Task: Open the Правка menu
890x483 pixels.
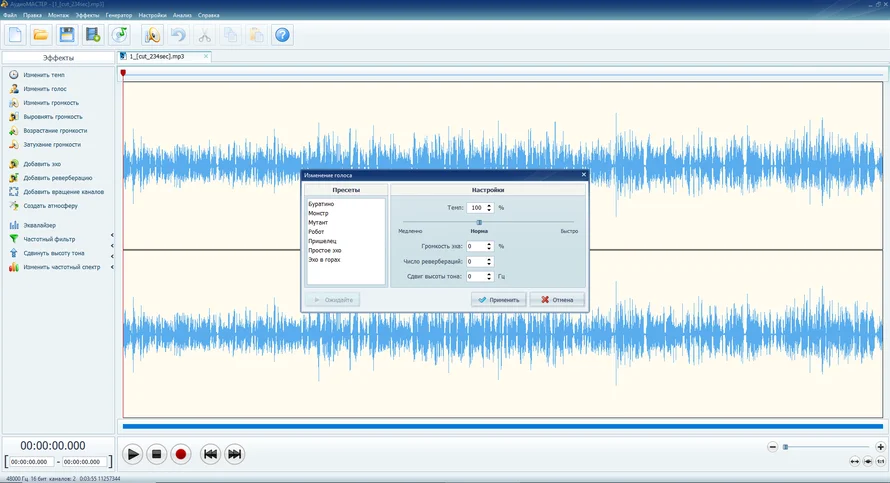Action: (x=32, y=15)
